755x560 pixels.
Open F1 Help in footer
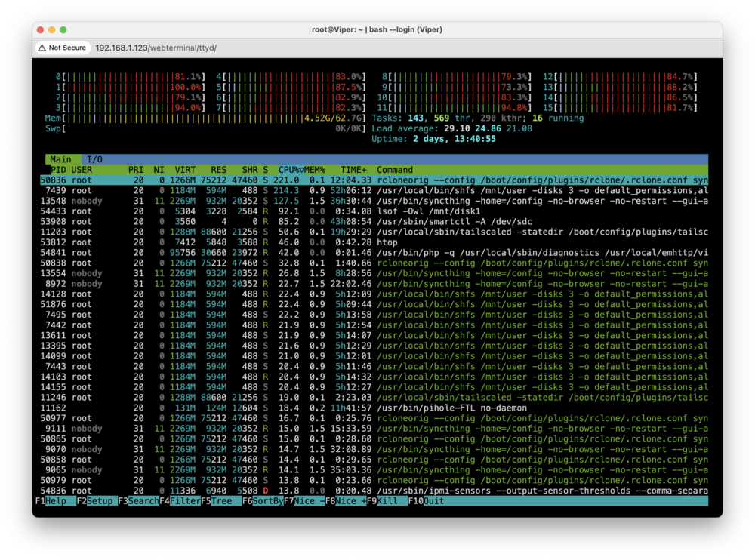pos(55,501)
